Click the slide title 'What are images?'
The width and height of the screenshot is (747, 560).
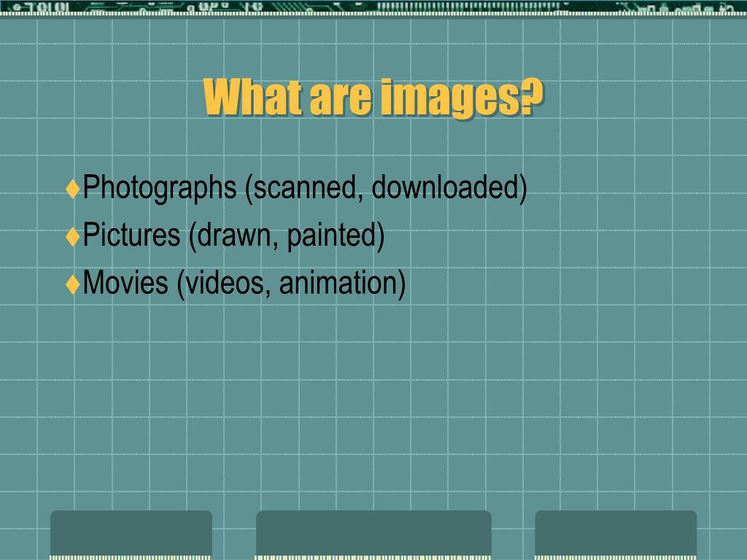(x=373, y=98)
